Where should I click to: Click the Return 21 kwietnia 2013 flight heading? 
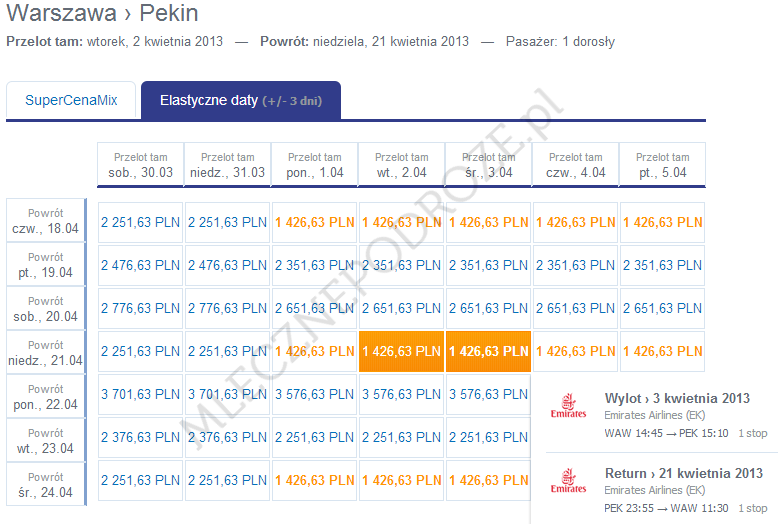[683, 473]
